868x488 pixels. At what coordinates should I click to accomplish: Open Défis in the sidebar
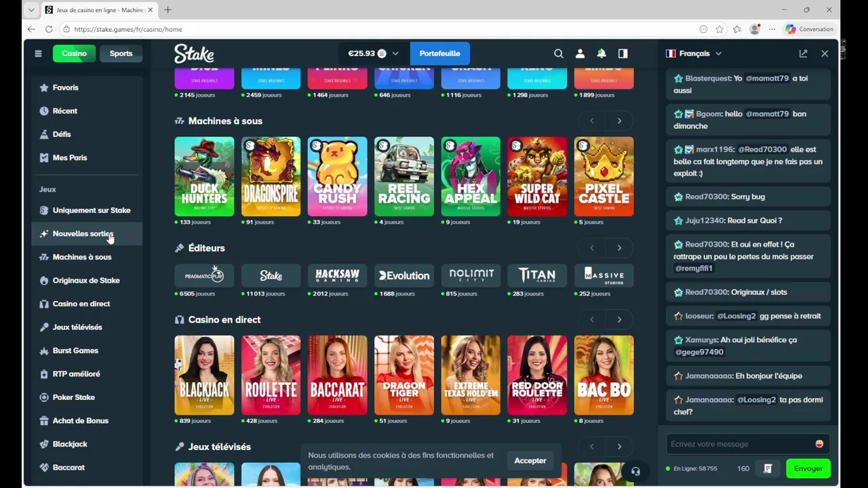point(87,134)
